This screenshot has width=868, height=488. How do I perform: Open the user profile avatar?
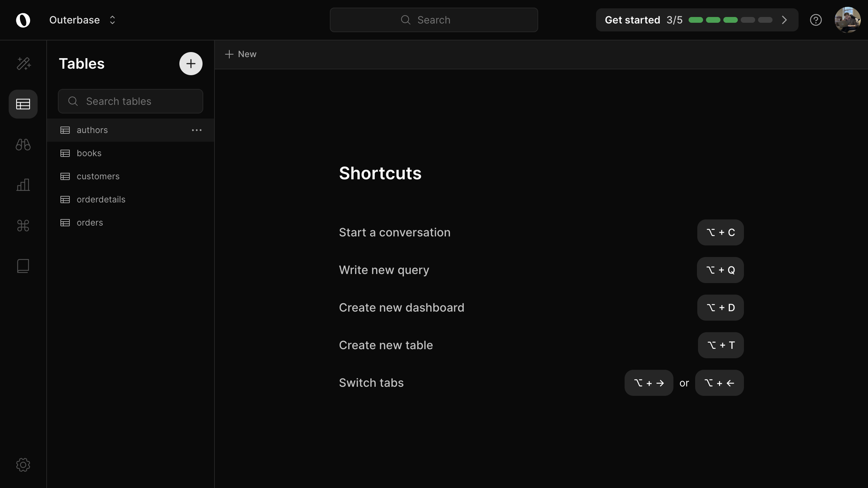[x=847, y=20]
